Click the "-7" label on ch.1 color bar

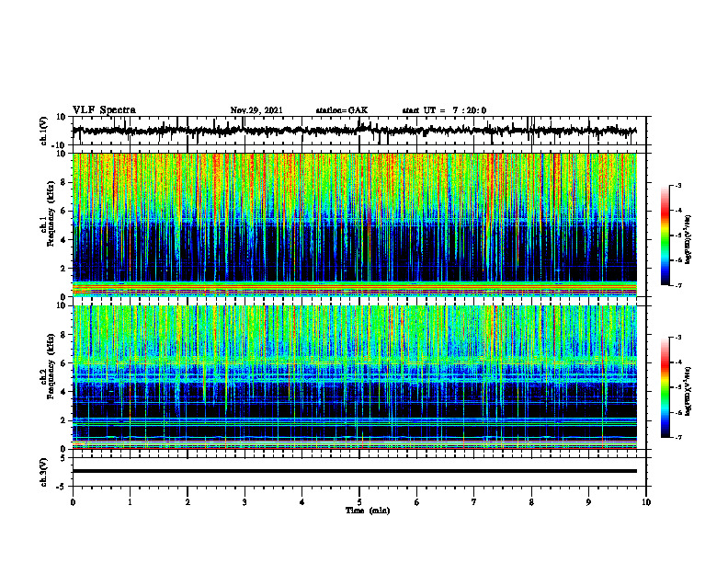click(x=677, y=285)
